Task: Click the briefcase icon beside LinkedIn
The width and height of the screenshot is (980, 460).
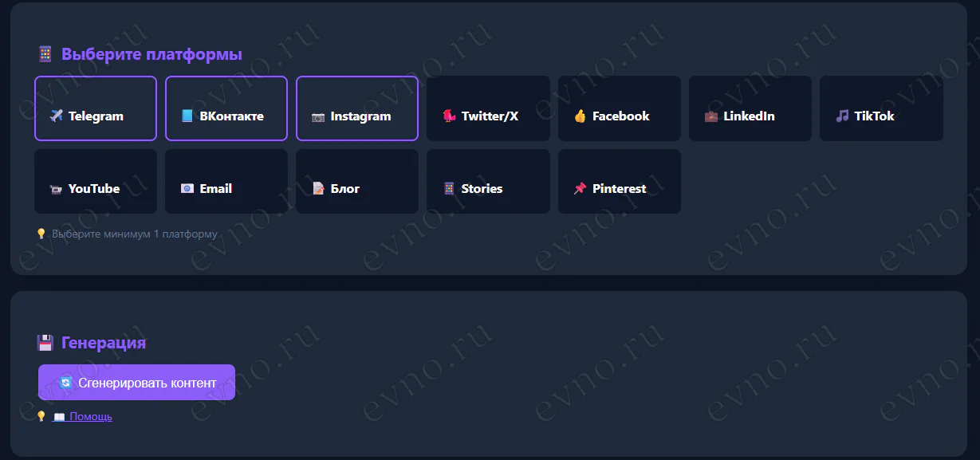Action: pos(710,116)
